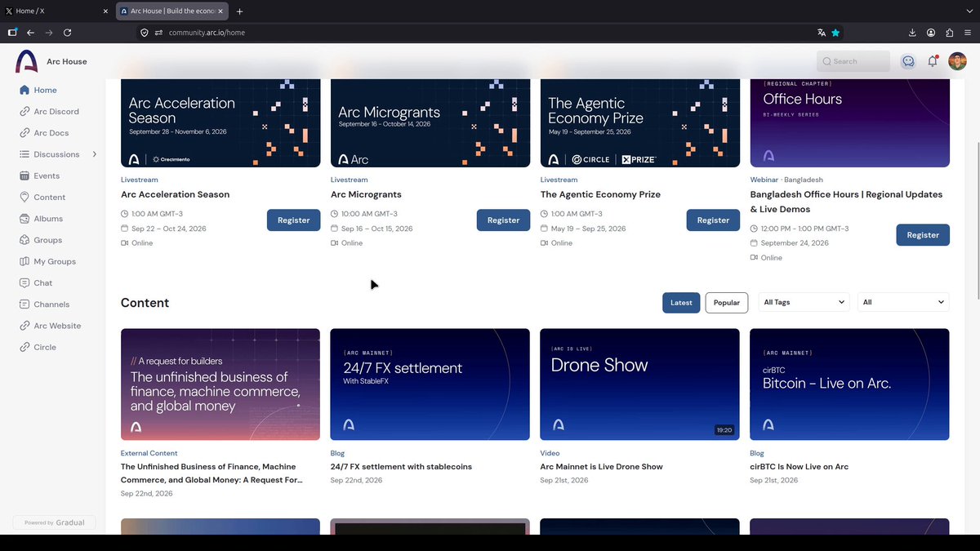Open Arc Docs in the sidebar
Image resolution: width=980 pixels, height=551 pixels.
51,133
